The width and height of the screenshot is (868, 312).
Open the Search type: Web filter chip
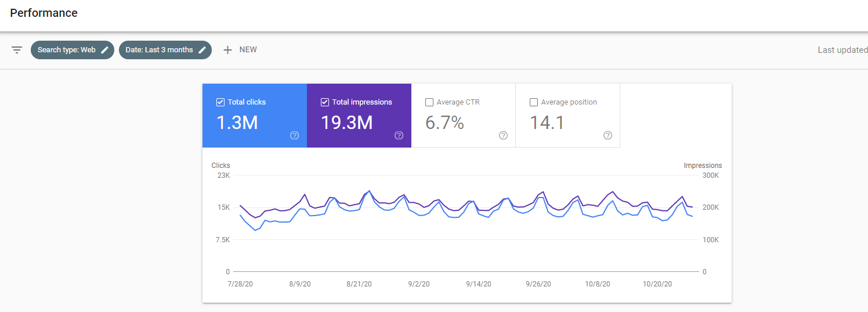(73, 50)
